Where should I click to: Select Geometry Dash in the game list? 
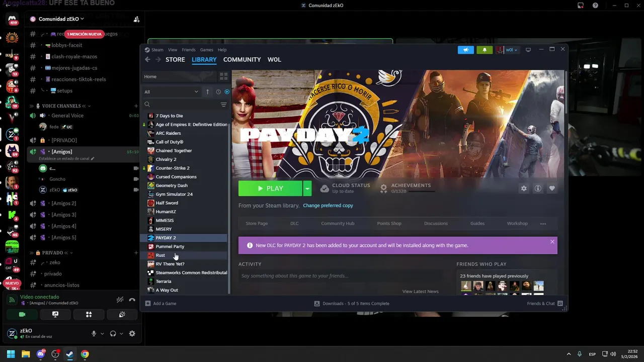[x=185, y=186]
